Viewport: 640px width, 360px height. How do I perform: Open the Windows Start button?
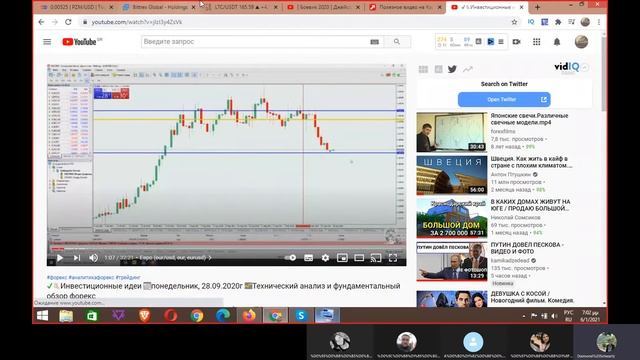pos(42,316)
